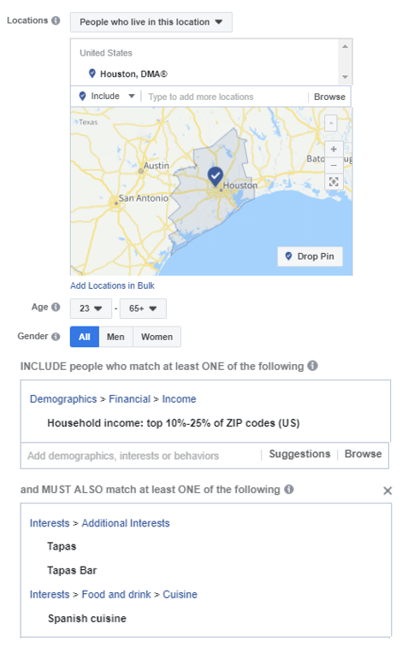This screenshot has height=659, width=414.
Task: Click info icon beside INCLUDE people heading
Action: tap(312, 366)
